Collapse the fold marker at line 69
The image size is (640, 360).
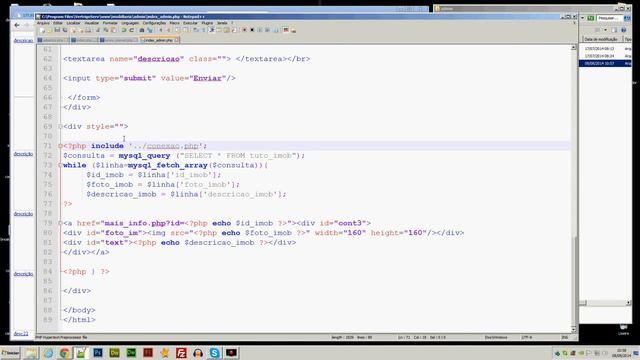60,127
